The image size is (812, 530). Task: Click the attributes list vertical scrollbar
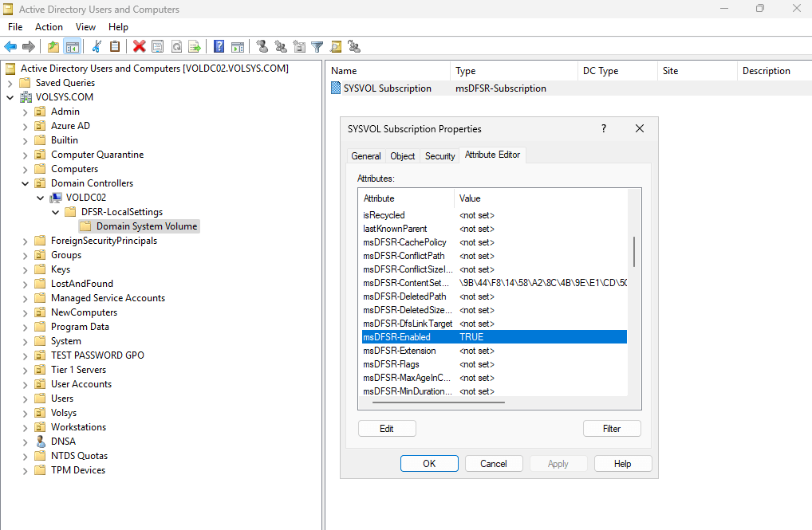634,252
